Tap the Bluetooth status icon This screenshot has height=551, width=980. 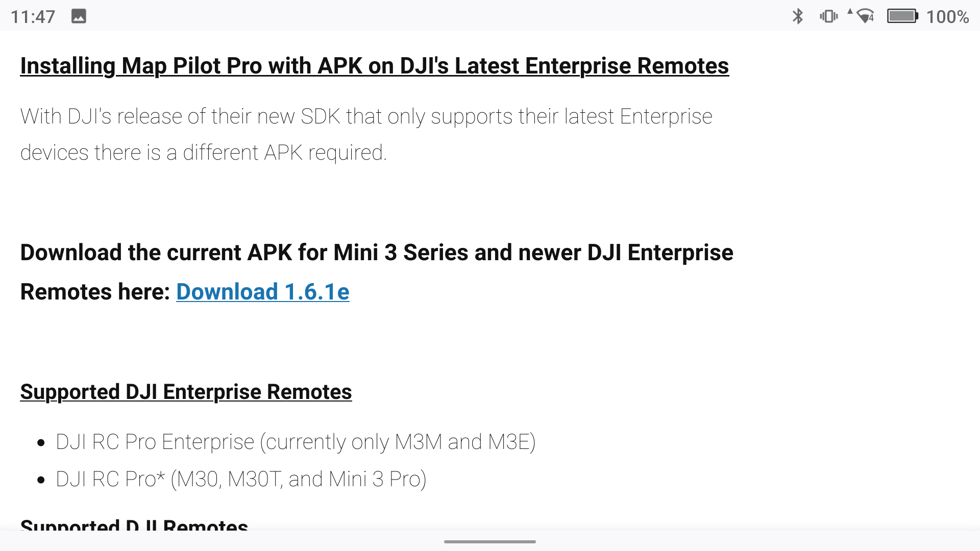797,16
